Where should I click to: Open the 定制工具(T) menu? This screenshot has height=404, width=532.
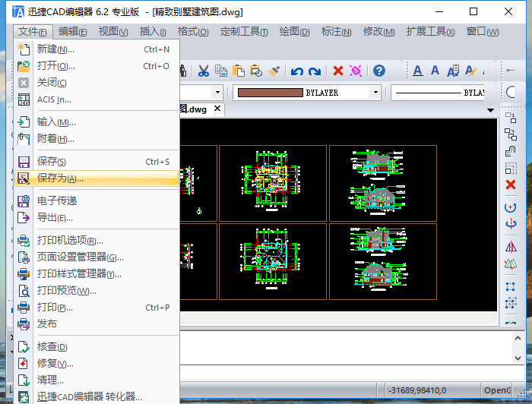pyautogui.click(x=244, y=32)
